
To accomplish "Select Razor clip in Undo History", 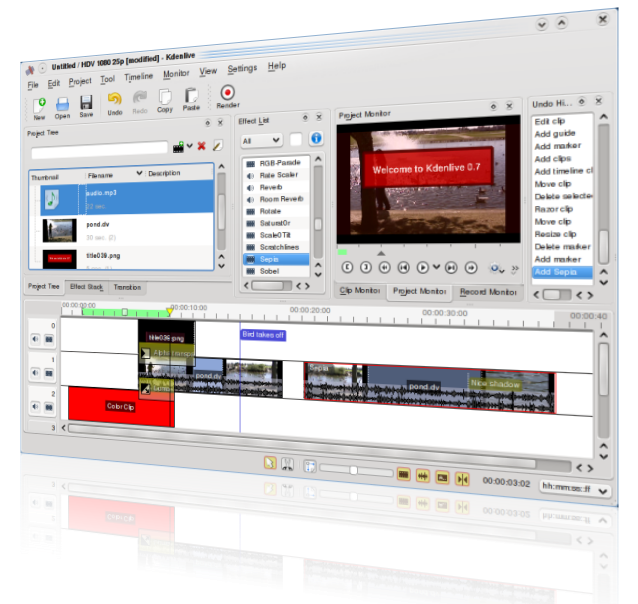I will tap(553, 209).
